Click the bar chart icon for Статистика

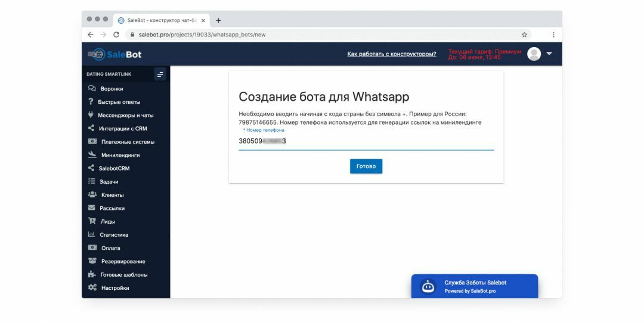click(92, 234)
